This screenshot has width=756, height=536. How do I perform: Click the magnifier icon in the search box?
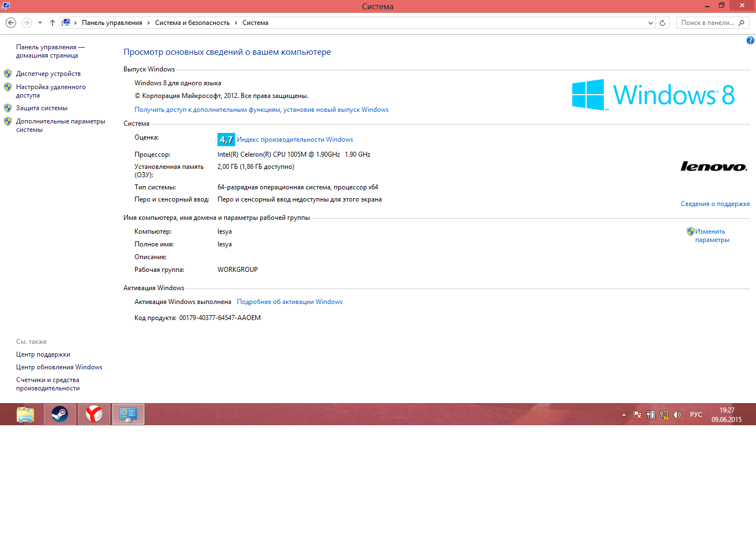742,23
